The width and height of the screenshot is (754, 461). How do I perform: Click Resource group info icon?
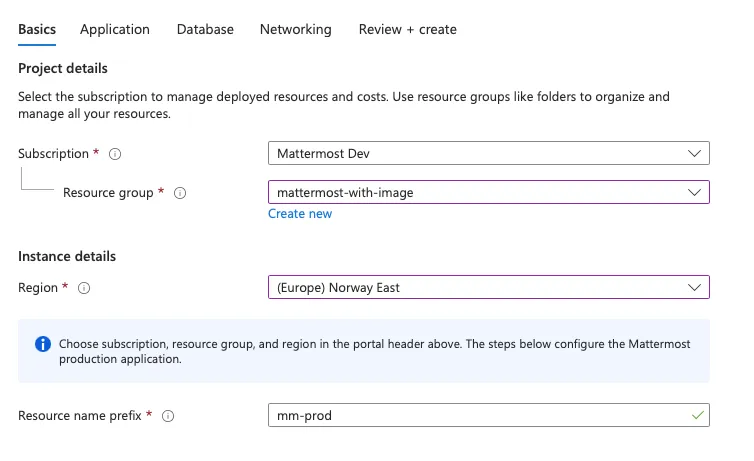(180, 193)
